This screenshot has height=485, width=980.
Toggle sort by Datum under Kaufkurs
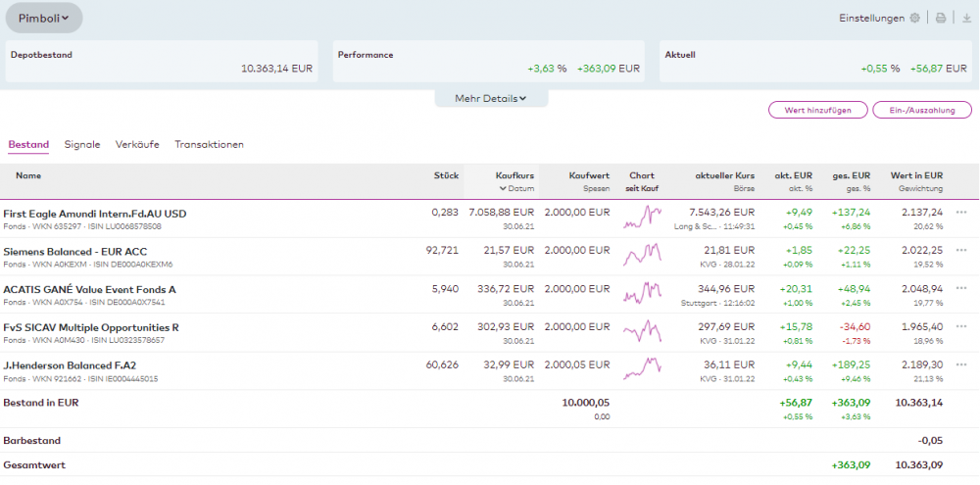pyautogui.click(x=516, y=188)
